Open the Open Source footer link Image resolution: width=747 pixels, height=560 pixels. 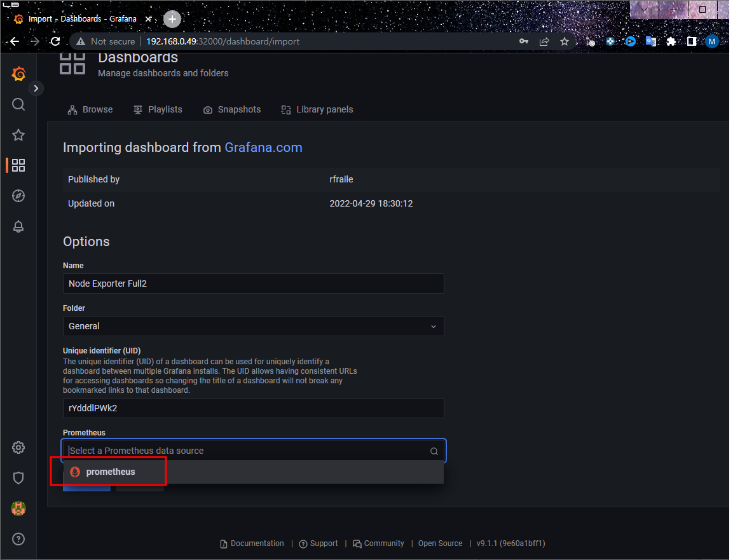pyautogui.click(x=440, y=543)
